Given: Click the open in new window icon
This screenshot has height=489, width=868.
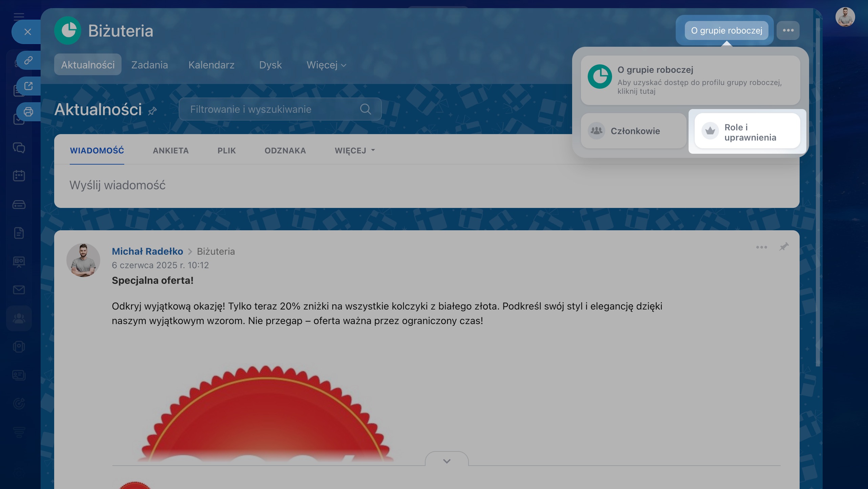Looking at the screenshot, I should [x=28, y=86].
